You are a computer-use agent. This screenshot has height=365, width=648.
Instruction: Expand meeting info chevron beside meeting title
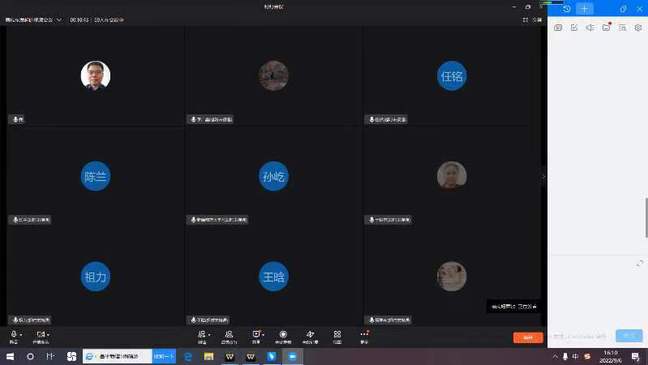pyautogui.click(x=59, y=19)
